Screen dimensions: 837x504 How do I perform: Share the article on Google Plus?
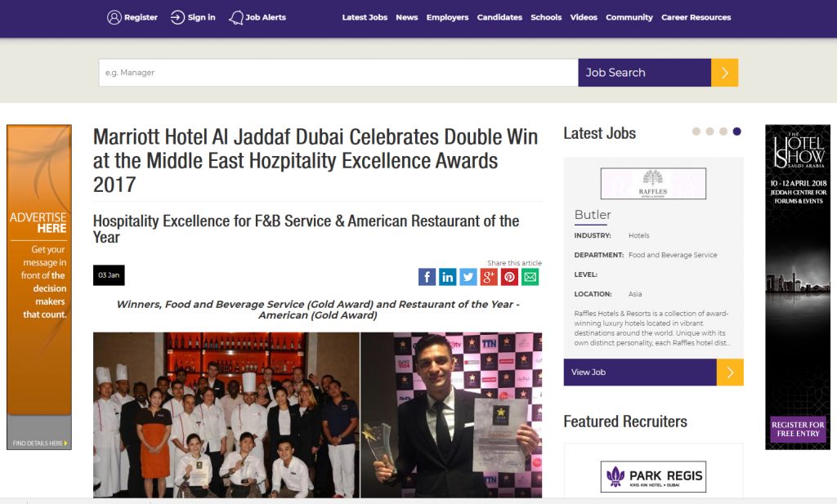(489, 277)
